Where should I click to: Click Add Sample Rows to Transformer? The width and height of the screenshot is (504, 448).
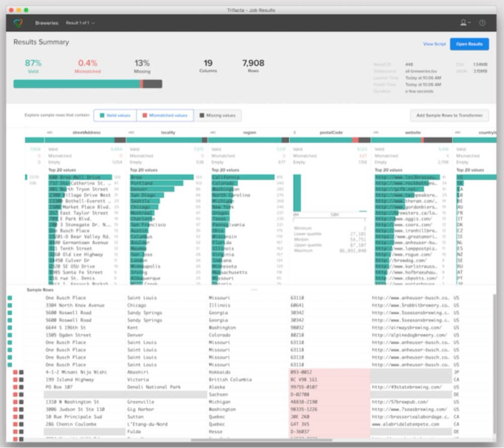450,116
